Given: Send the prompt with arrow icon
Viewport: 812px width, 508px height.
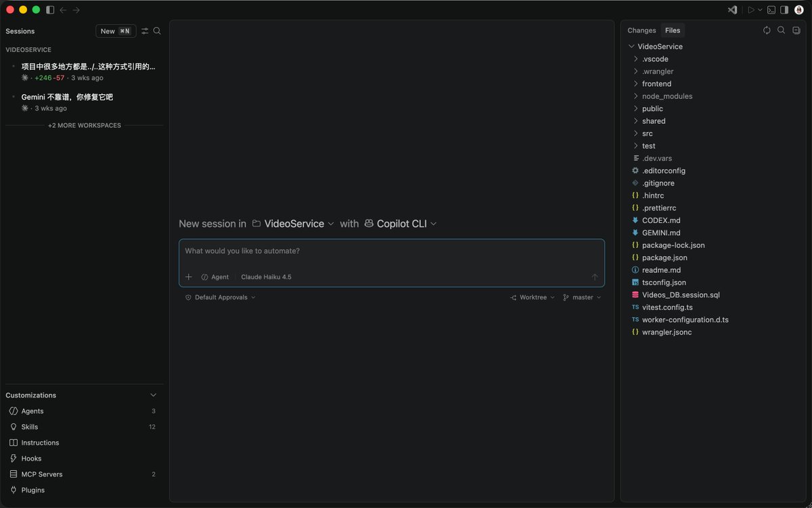Looking at the screenshot, I should pyautogui.click(x=595, y=277).
